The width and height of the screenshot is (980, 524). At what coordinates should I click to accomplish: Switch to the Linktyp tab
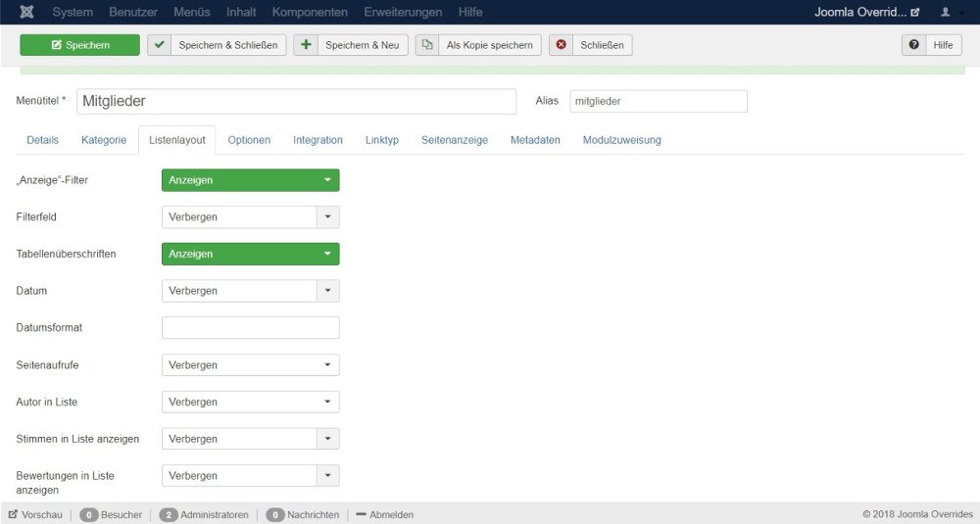pyautogui.click(x=382, y=140)
